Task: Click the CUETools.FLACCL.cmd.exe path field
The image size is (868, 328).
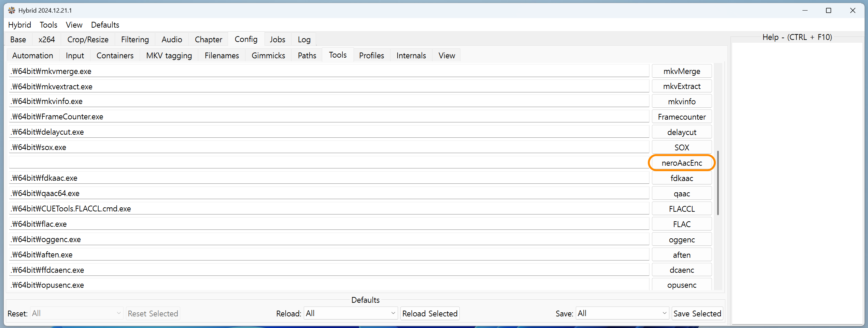Action: (x=329, y=209)
